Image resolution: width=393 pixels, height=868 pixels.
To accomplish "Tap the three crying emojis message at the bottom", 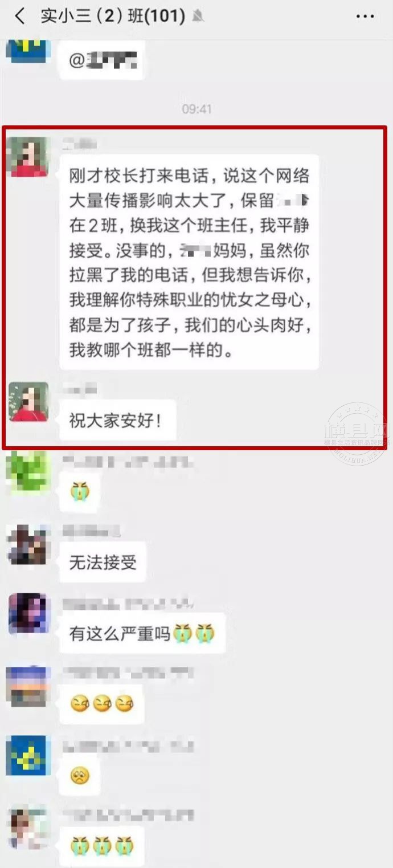I will pos(101,846).
